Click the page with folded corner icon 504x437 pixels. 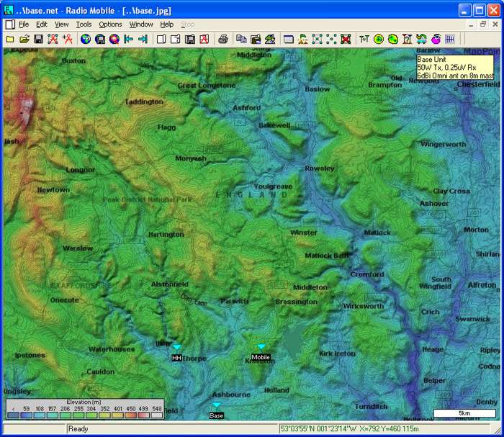(x=176, y=39)
